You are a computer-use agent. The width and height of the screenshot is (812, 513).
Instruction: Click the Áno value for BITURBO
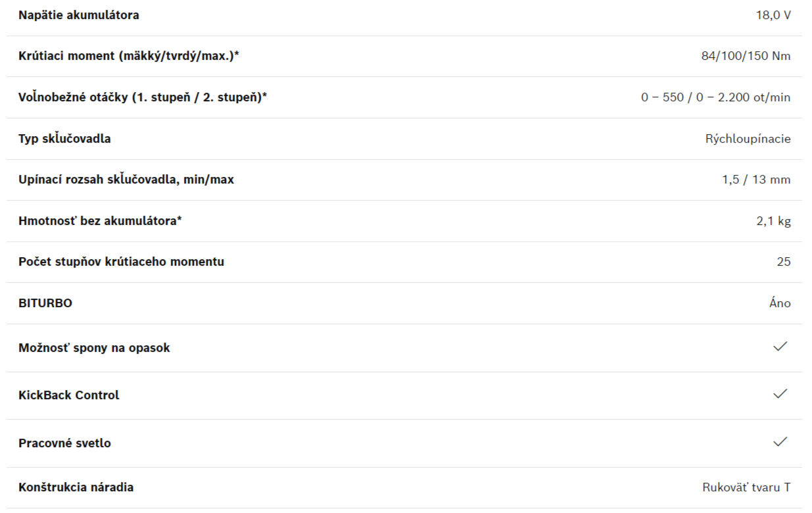point(780,303)
